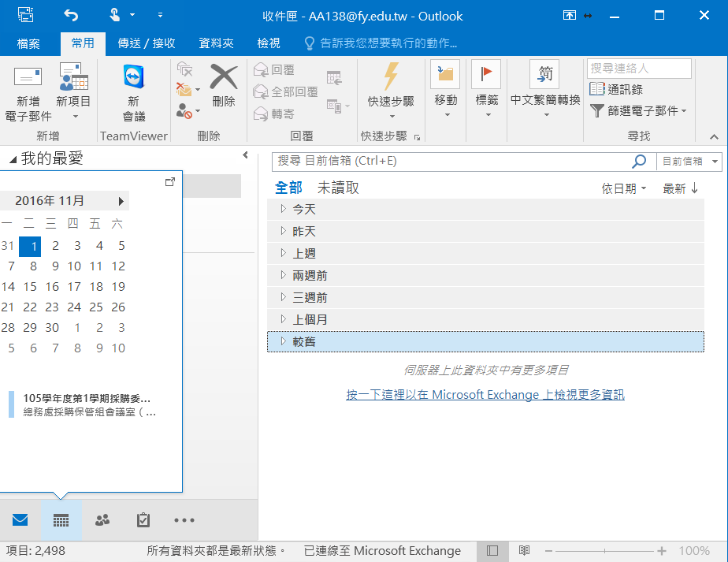Open 篩選電子郵件 filter menu
This screenshot has width=728, height=562.
(638, 111)
